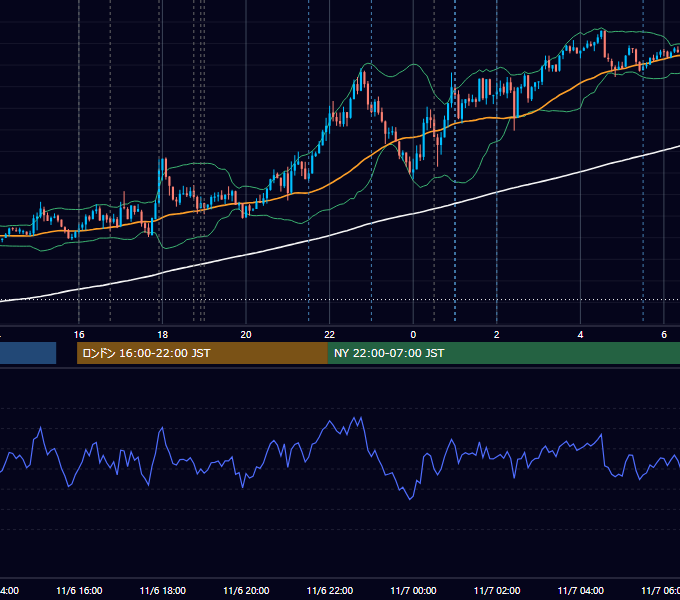
Task: Select the NY 22:00-07:00 JST session bar
Action: tap(503, 353)
